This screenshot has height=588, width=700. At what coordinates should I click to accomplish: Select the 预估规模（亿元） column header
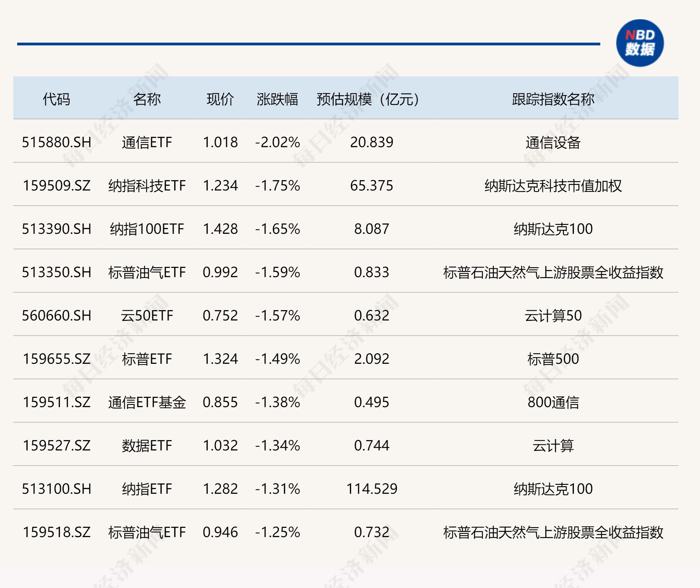[368, 99]
